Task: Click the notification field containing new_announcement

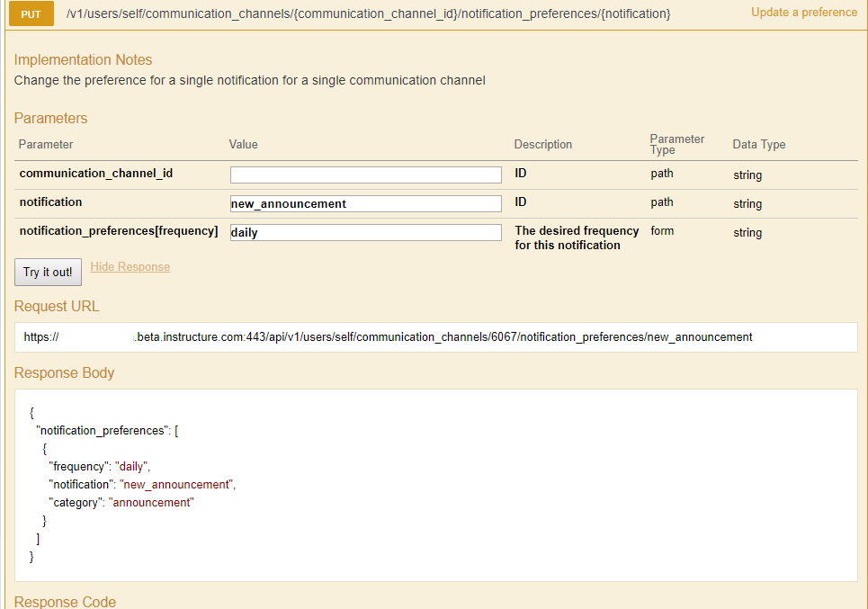Action: click(365, 203)
